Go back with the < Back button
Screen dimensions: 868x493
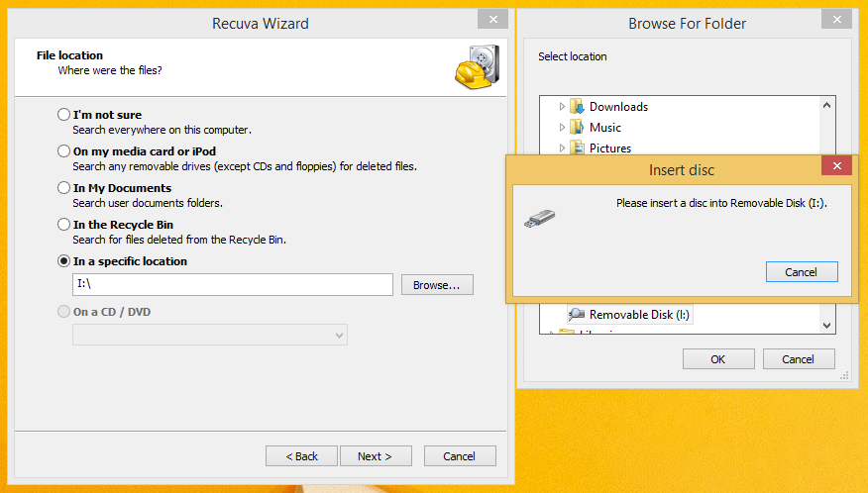point(301,456)
